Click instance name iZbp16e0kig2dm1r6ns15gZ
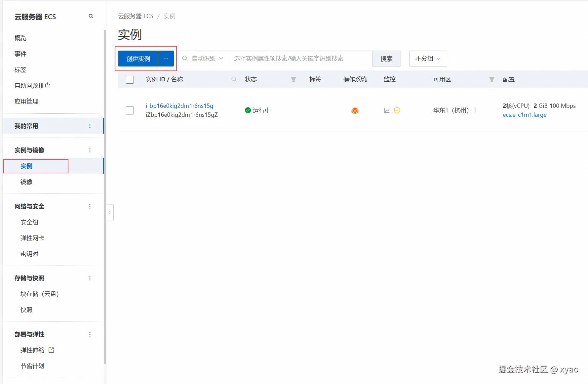The height and width of the screenshot is (384, 588). [x=182, y=115]
